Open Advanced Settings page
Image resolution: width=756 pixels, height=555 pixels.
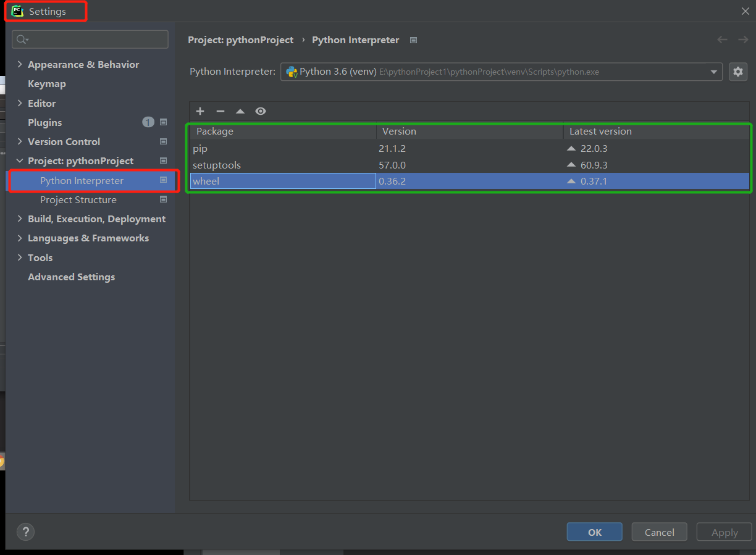tap(72, 277)
